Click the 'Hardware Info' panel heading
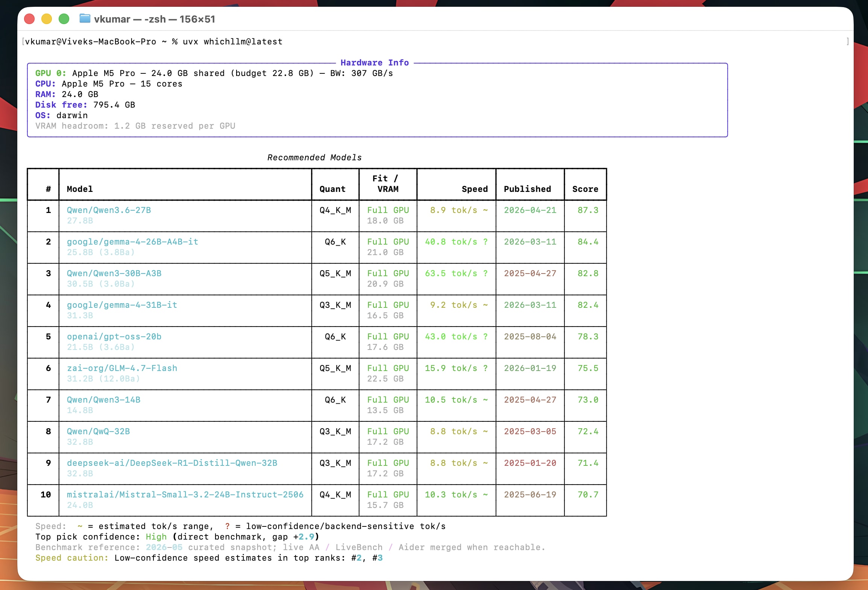This screenshot has height=590, width=868. click(375, 63)
